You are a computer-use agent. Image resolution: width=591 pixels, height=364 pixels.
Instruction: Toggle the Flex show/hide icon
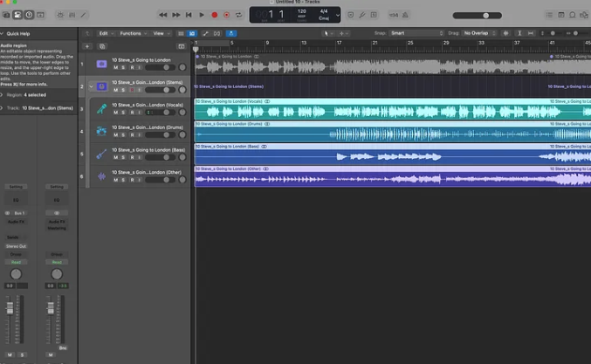coord(217,33)
